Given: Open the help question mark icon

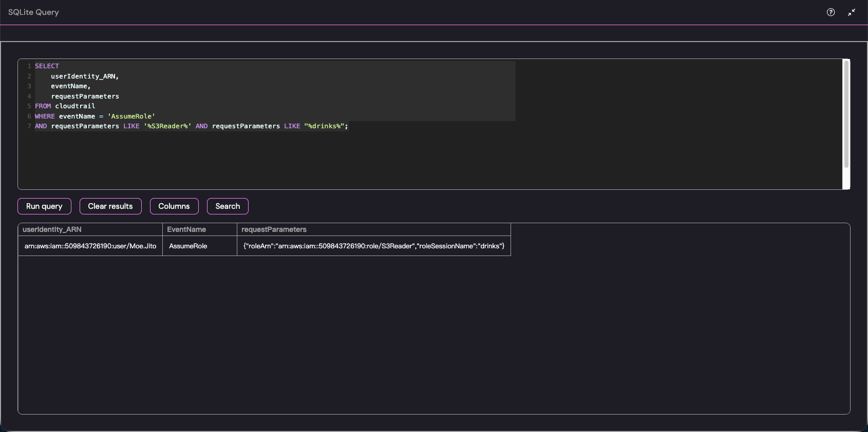Looking at the screenshot, I should pos(831,12).
